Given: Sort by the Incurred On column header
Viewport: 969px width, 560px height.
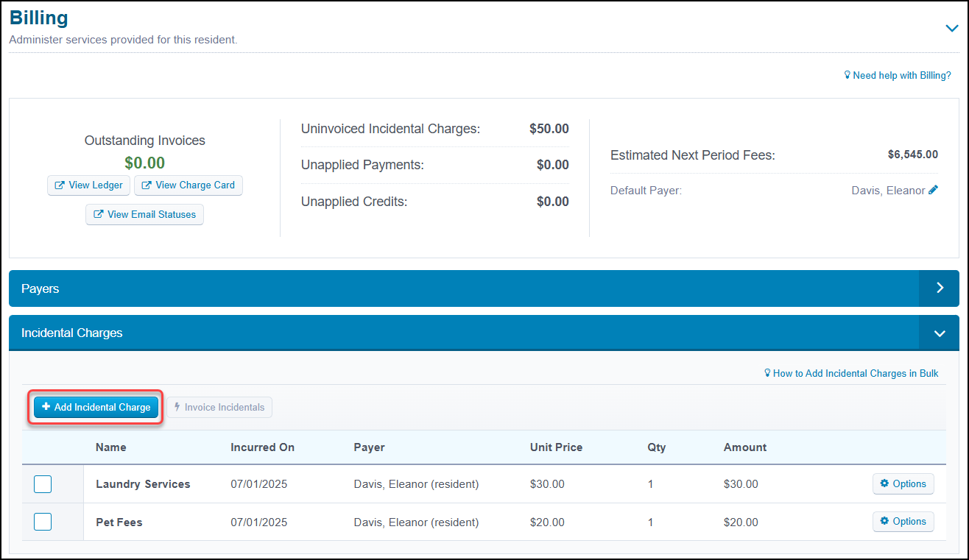Looking at the screenshot, I should pos(262,447).
